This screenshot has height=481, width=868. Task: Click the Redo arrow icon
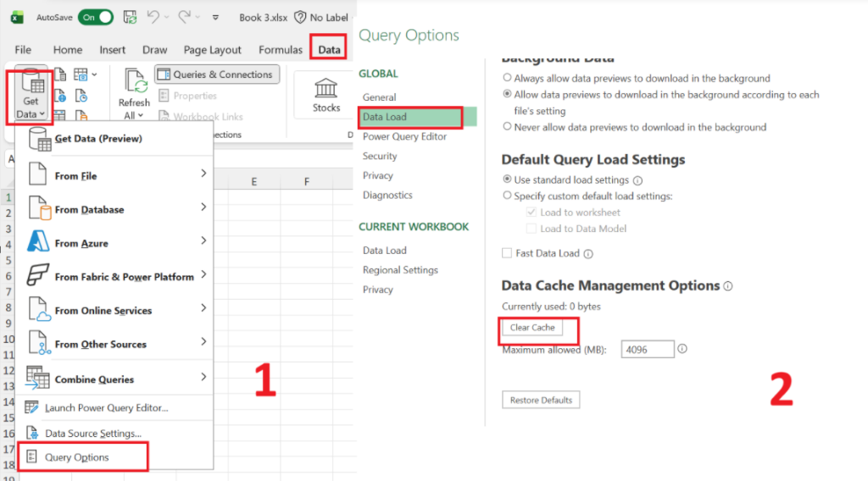(x=184, y=17)
